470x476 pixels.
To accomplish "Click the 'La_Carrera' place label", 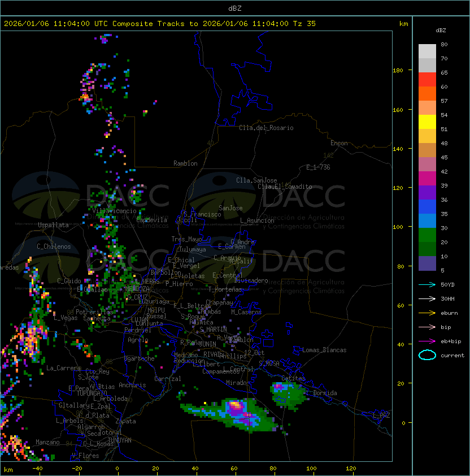I will (63, 368).
